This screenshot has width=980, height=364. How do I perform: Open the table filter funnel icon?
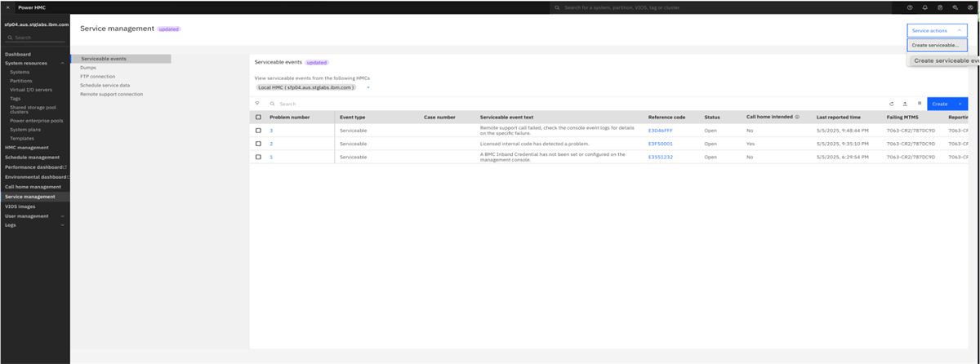[x=257, y=104]
